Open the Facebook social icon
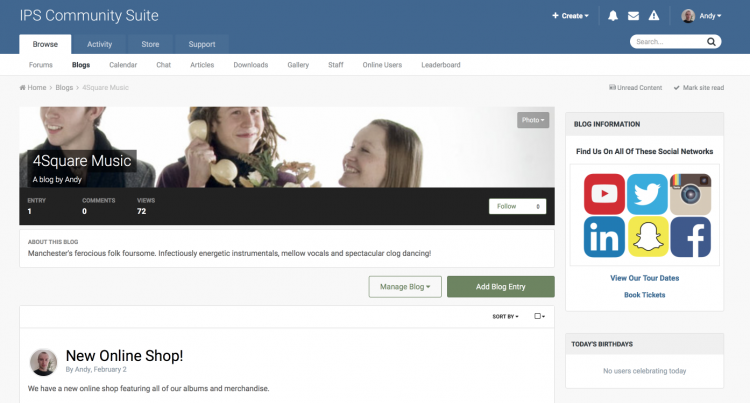750x403 pixels. 690,237
